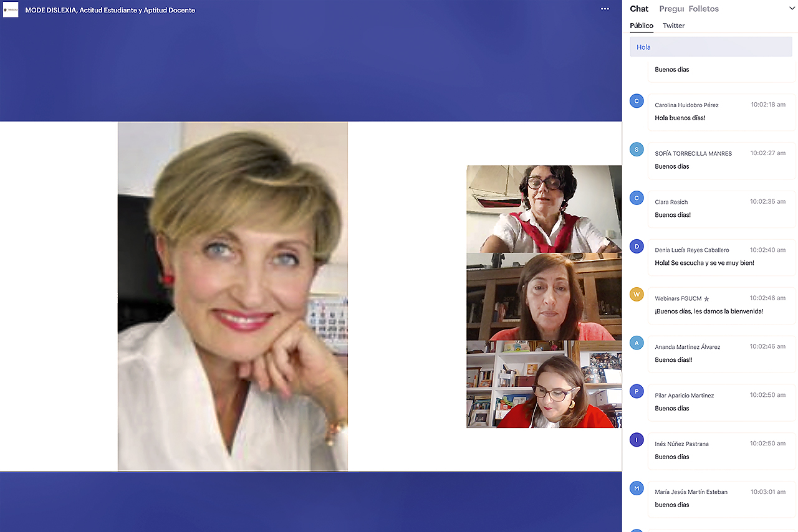Screen dimensions: 798x532
Task: Click message 'Hola buenos días!'
Action: [x=680, y=118]
